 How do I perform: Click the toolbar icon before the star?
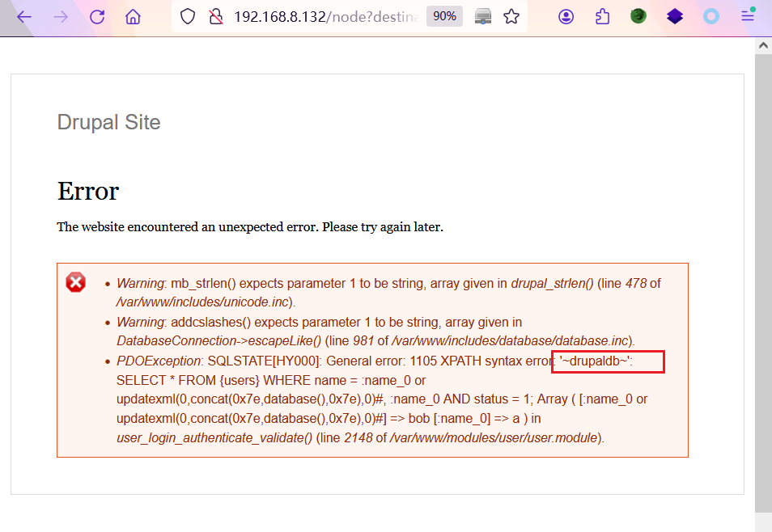point(483,17)
